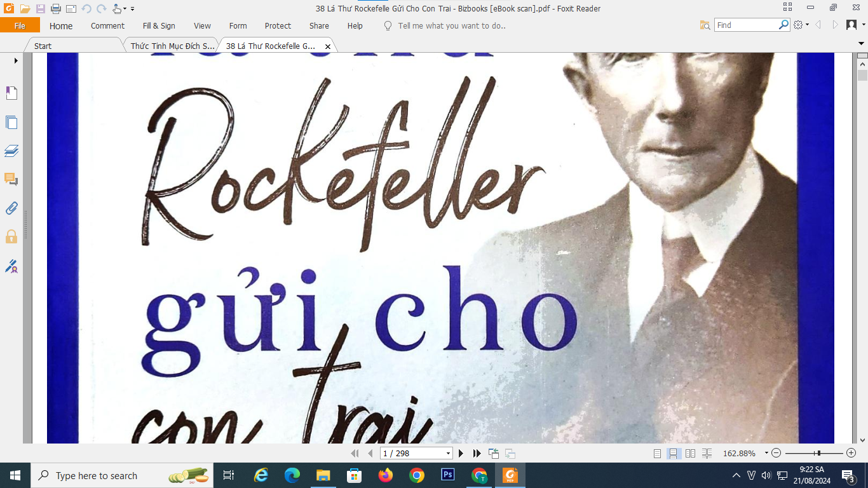
Task: Open the Fill & Sign ribbon tab
Action: click(159, 26)
